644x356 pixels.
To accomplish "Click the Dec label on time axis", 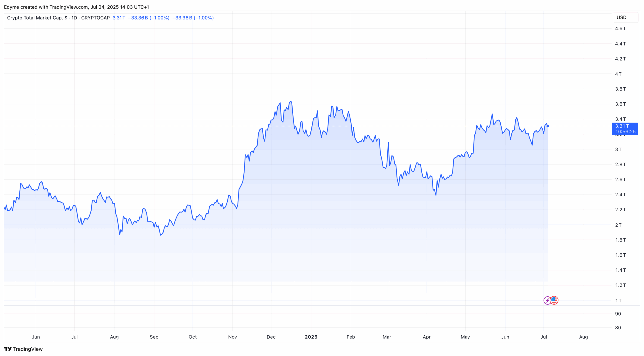I will [x=271, y=337].
